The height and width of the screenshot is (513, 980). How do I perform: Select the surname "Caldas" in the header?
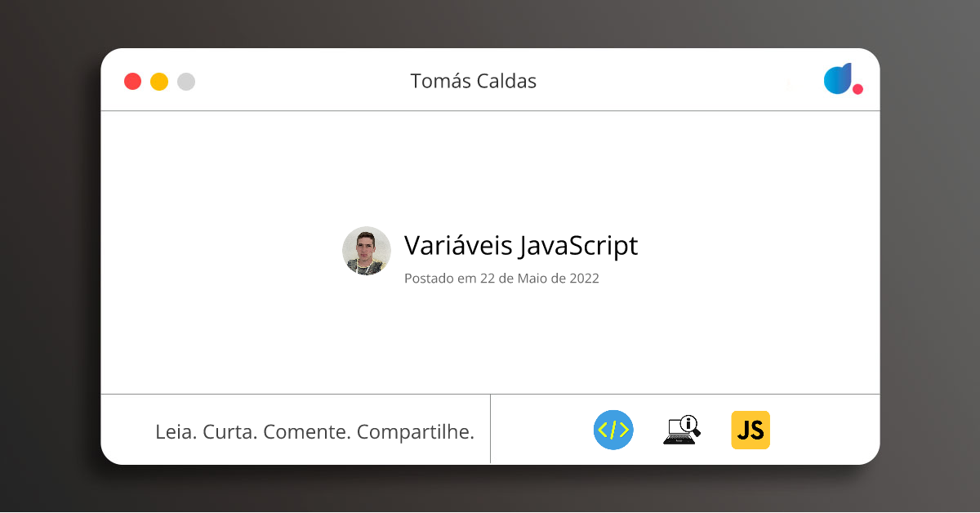coord(505,82)
